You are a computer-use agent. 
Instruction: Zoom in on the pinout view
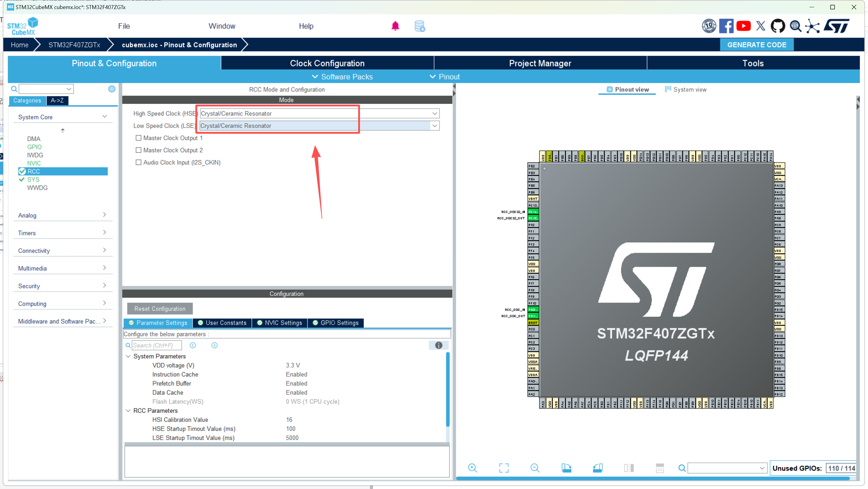point(473,468)
